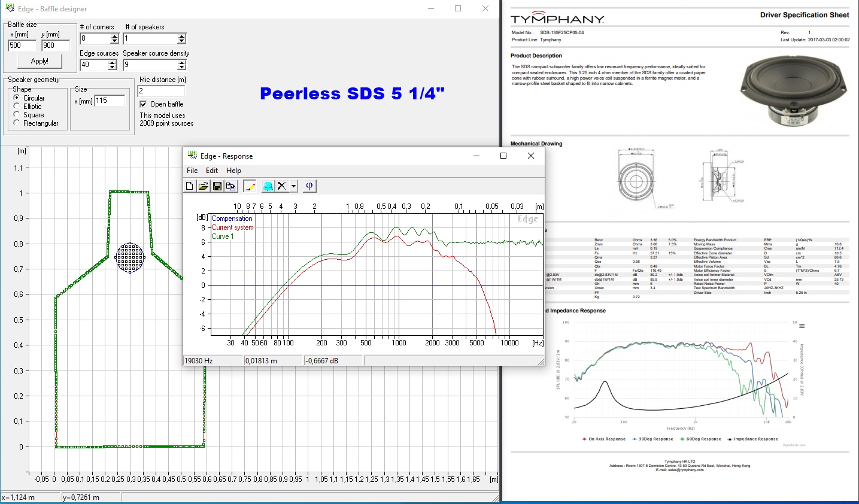Click the New document icon in Response toolbar
This screenshot has height=504, width=859.
190,186
